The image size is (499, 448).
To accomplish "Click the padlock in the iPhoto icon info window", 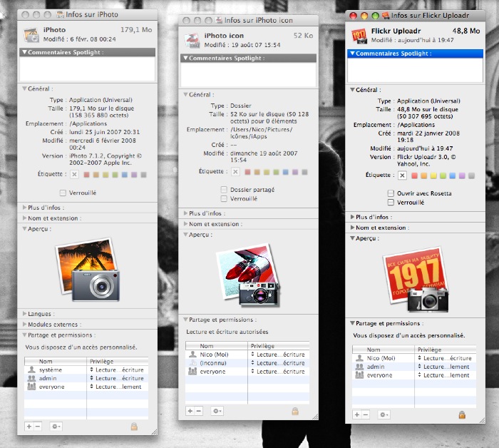I will coord(295,411).
